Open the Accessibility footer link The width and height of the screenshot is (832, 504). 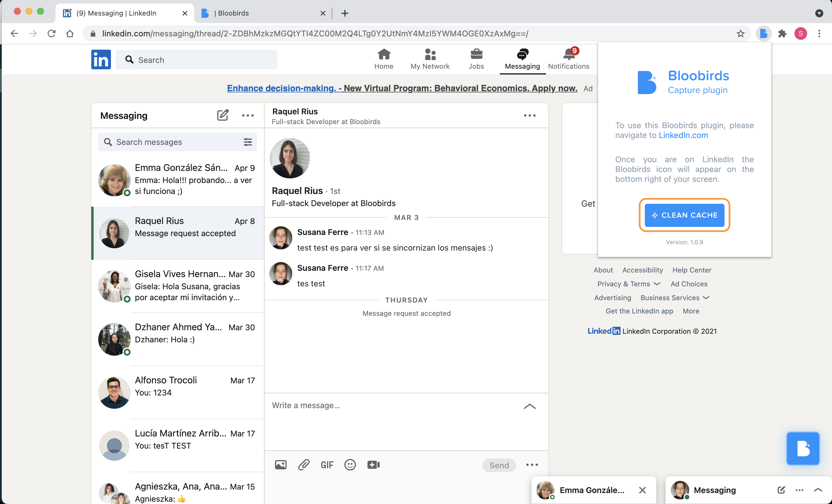(642, 270)
